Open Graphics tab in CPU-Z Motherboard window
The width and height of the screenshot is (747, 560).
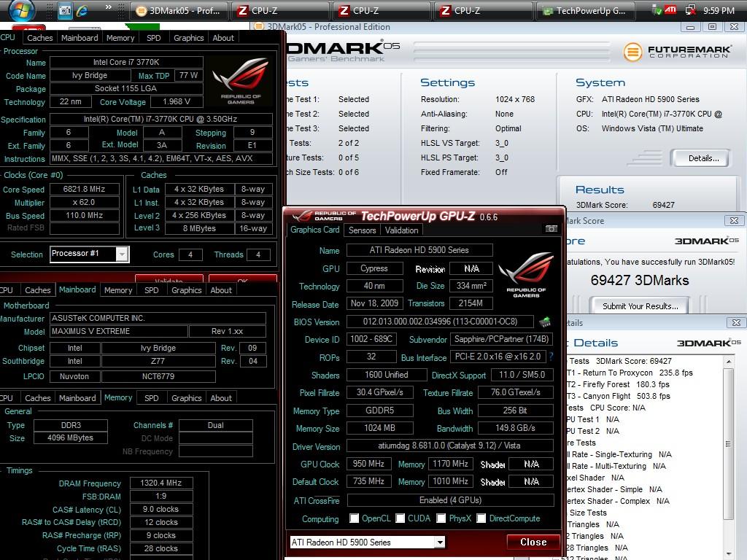coord(186,290)
